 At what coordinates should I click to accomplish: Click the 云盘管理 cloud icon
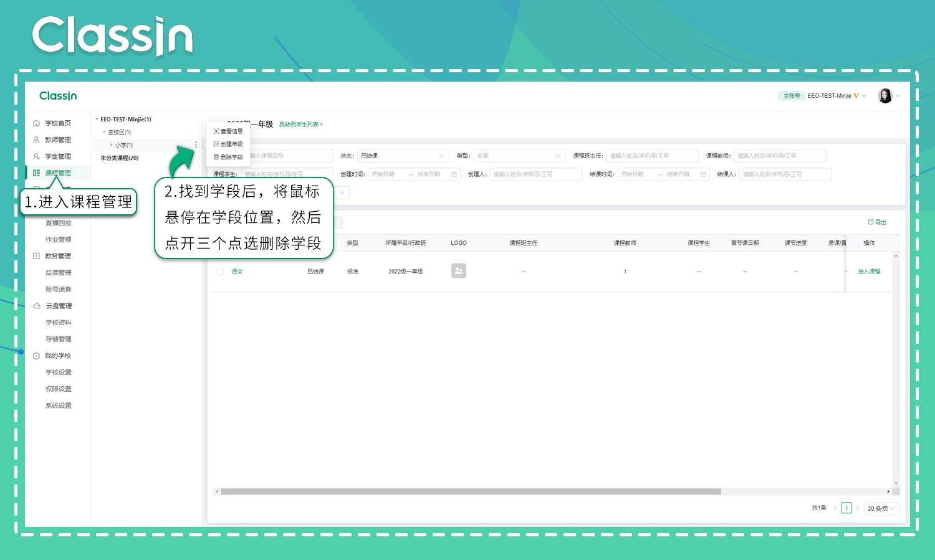click(36, 306)
